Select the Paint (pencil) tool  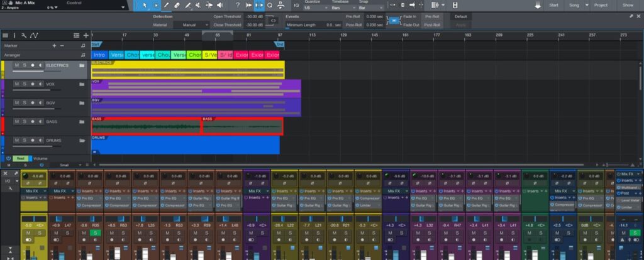165,5
